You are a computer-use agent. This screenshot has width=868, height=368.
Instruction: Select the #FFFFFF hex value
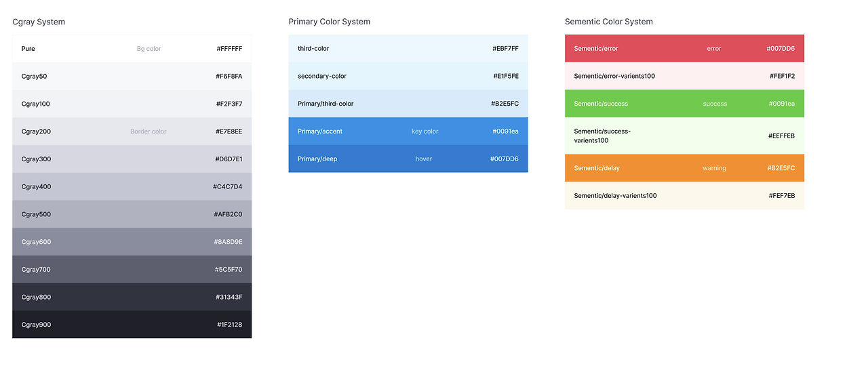point(229,49)
